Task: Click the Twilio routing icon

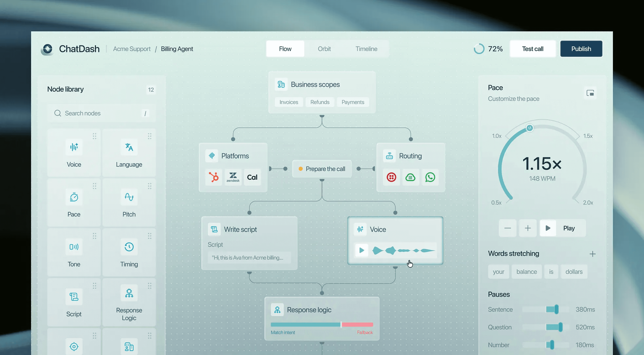Action: 391,177
